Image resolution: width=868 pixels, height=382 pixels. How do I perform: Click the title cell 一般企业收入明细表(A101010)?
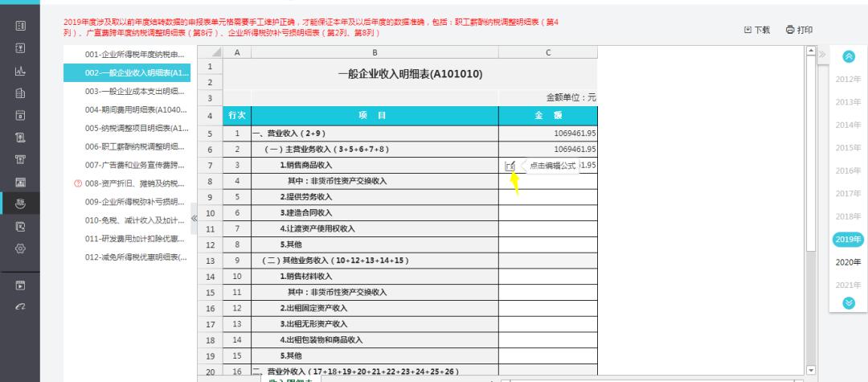pos(410,74)
